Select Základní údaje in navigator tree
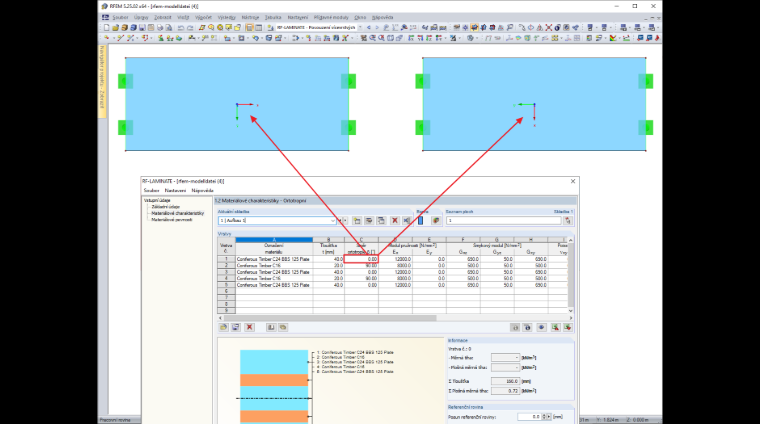Viewport: 760px width, 424px height. point(165,207)
